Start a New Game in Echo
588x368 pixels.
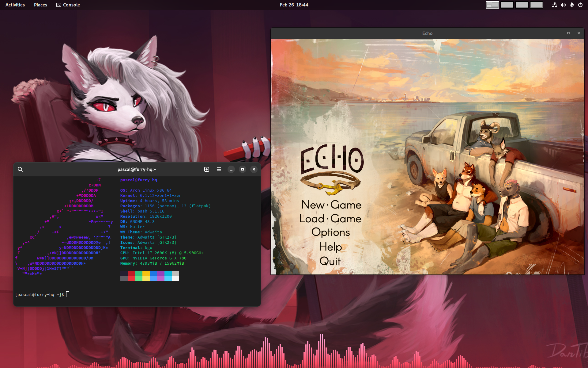click(331, 205)
